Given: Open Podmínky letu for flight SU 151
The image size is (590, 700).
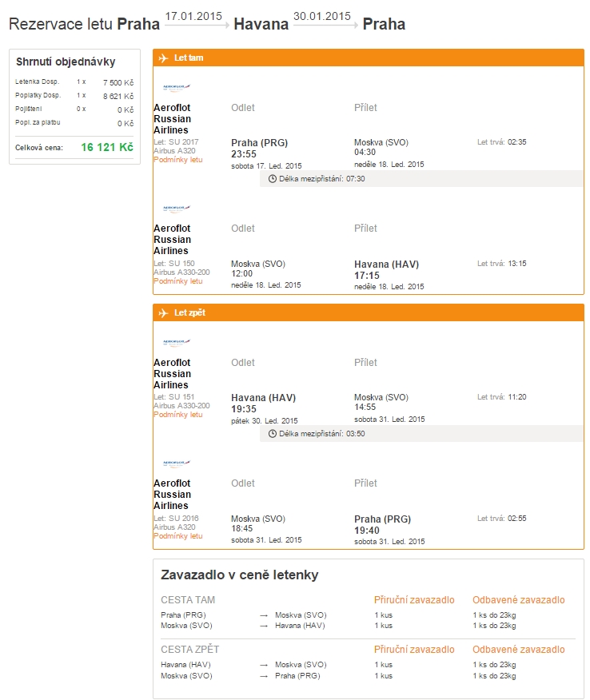Looking at the screenshot, I should pyautogui.click(x=177, y=415).
